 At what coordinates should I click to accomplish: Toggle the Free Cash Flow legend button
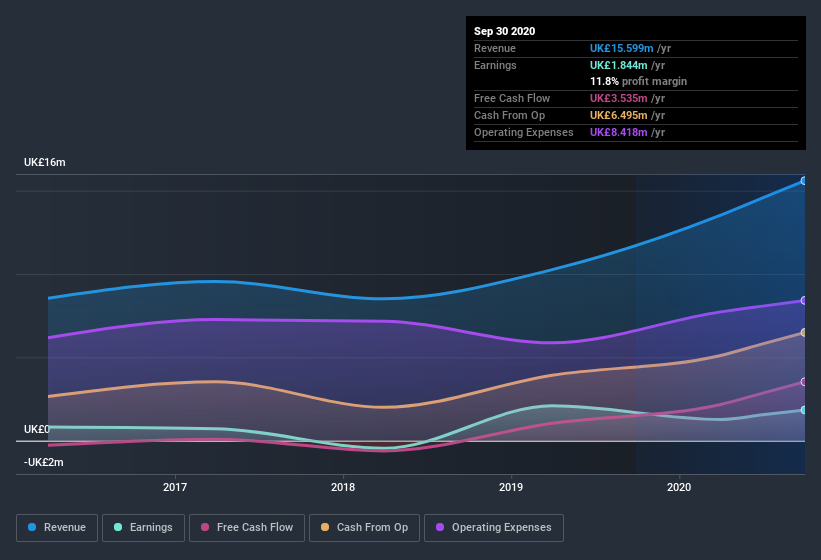tap(247, 528)
